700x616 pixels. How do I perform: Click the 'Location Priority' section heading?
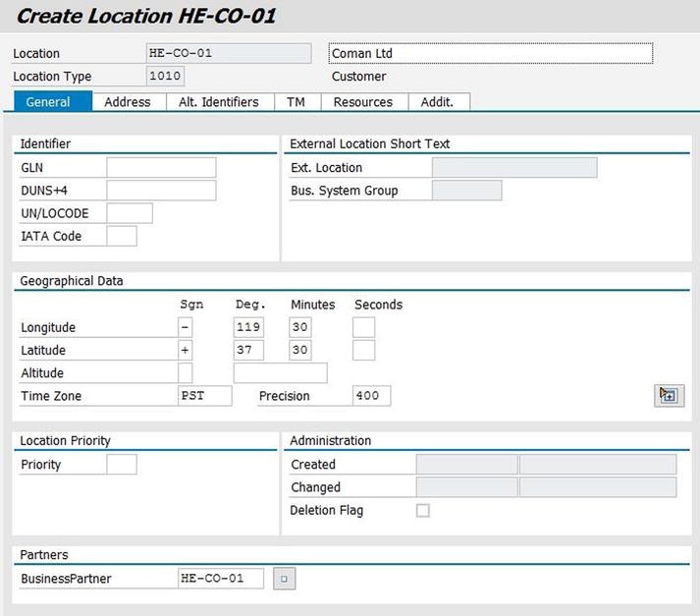coord(65,440)
